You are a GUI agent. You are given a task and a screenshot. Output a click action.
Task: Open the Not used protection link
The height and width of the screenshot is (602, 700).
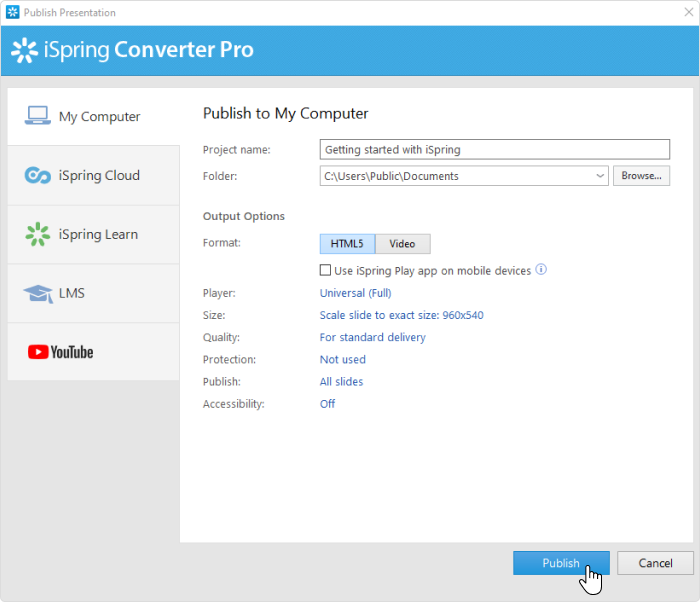(x=342, y=360)
